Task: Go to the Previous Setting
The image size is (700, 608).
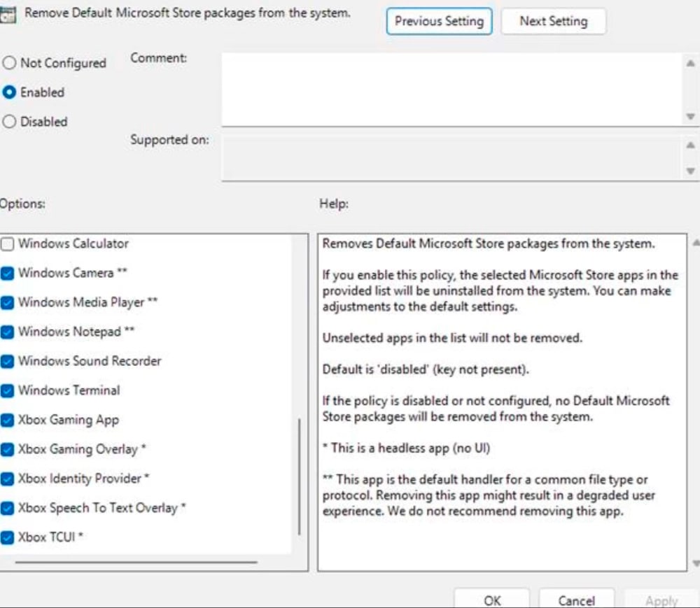Action: 439,21
